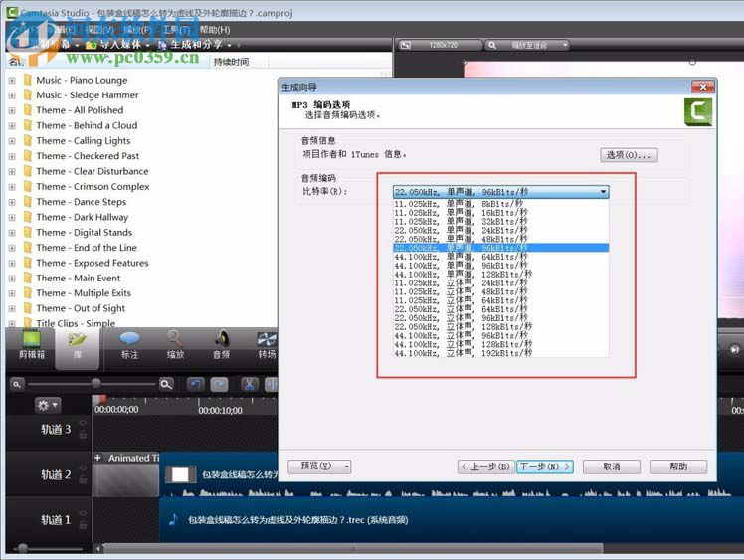Select Theme - Out of Sight folder icon
The width and height of the screenshot is (744, 560).
(x=28, y=308)
